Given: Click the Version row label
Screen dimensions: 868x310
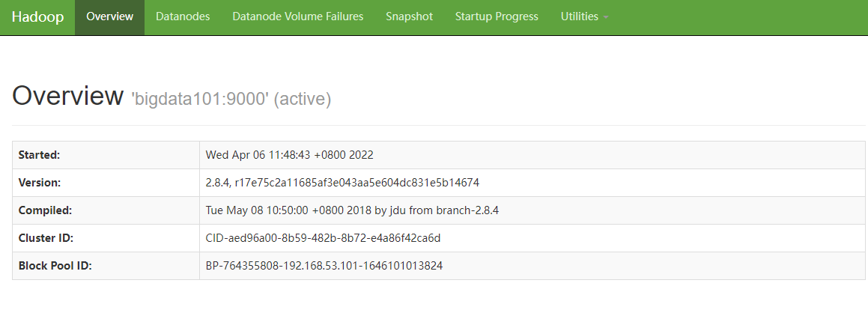Looking at the screenshot, I should [40, 183].
